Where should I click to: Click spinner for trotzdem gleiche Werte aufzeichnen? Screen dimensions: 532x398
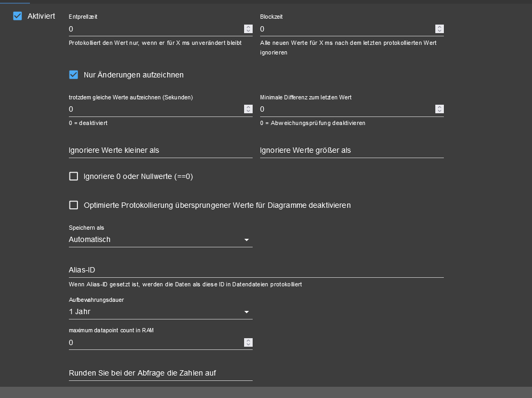point(248,109)
